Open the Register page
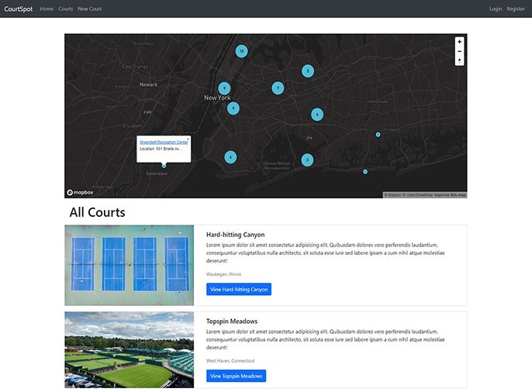 point(516,9)
